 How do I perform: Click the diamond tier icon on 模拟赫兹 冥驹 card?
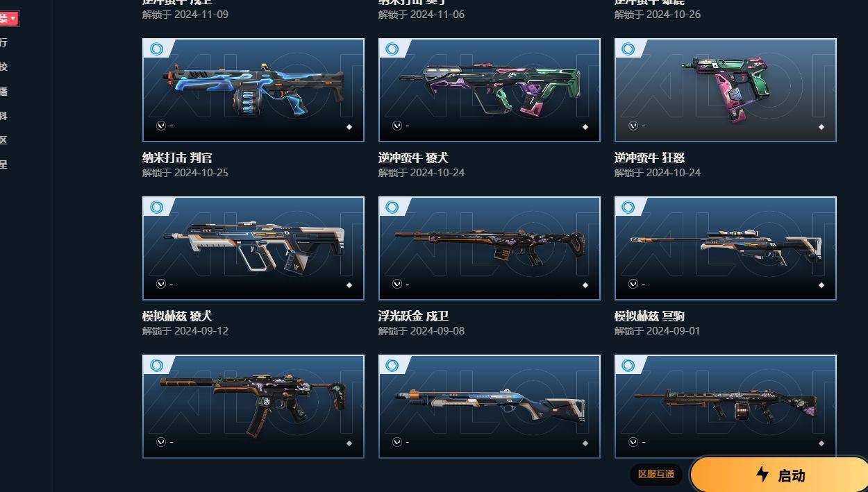point(821,285)
